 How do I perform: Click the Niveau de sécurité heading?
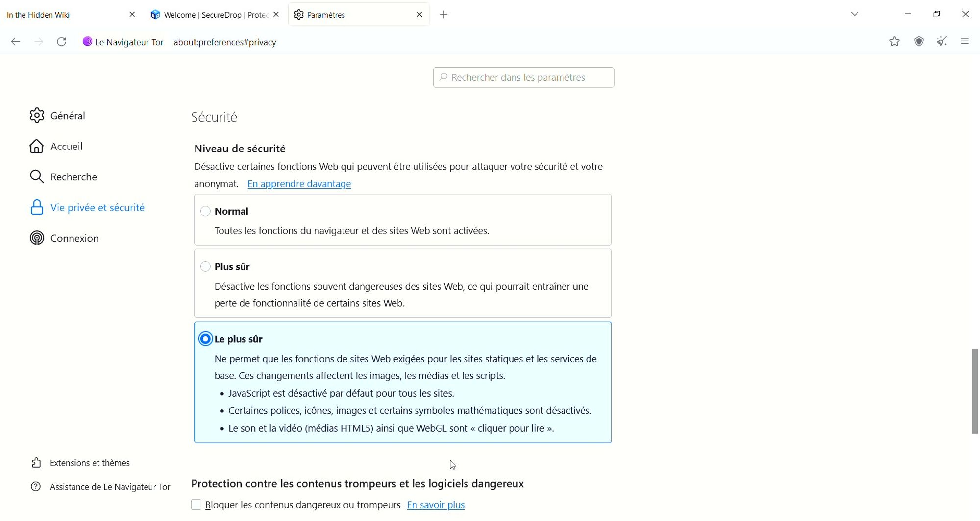tap(240, 149)
